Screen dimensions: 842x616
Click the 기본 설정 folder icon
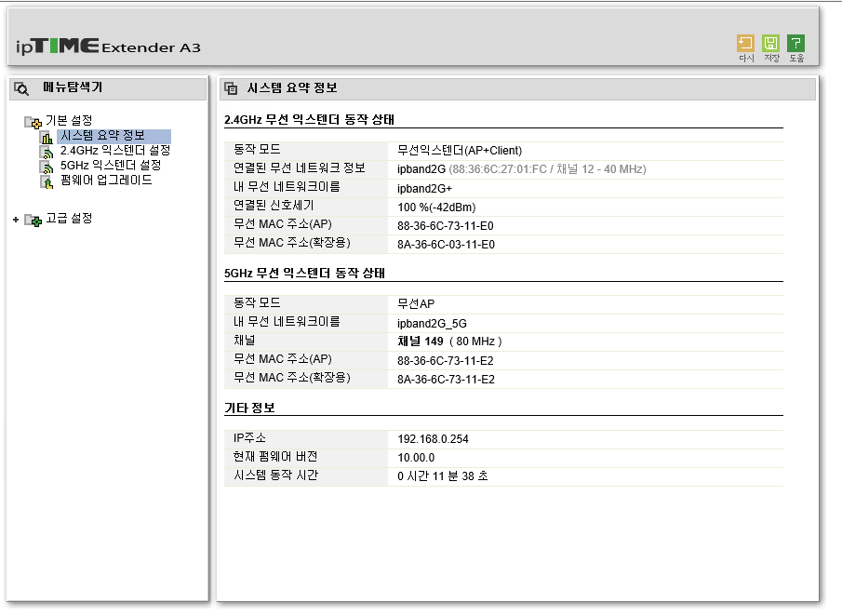tap(33, 122)
